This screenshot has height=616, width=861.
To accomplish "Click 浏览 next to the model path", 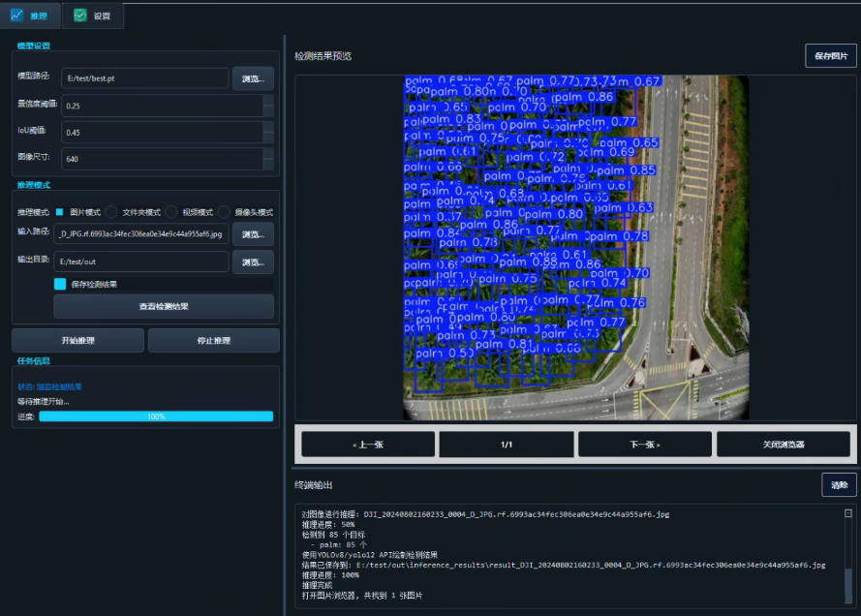I will click(x=253, y=78).
